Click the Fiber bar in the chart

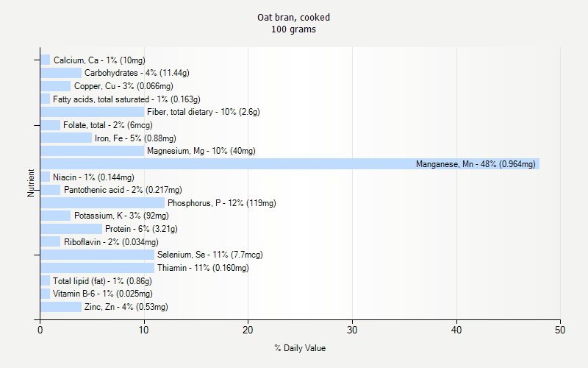click(93, 112)
